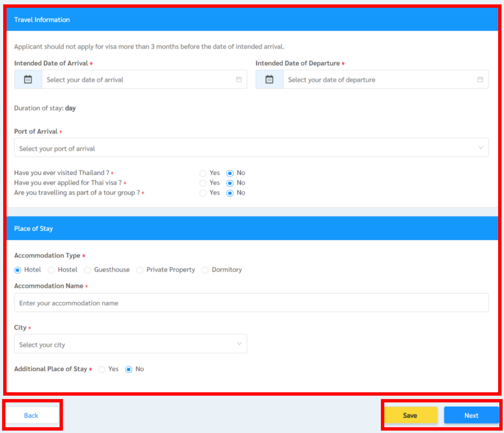Choose Dormitory accommodation type

(205, 270)
